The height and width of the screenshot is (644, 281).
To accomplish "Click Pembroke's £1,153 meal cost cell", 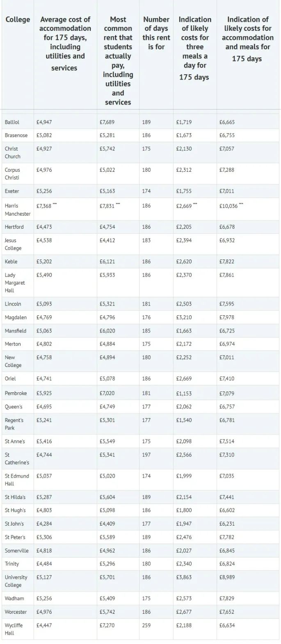I will [x=184, y=393].
